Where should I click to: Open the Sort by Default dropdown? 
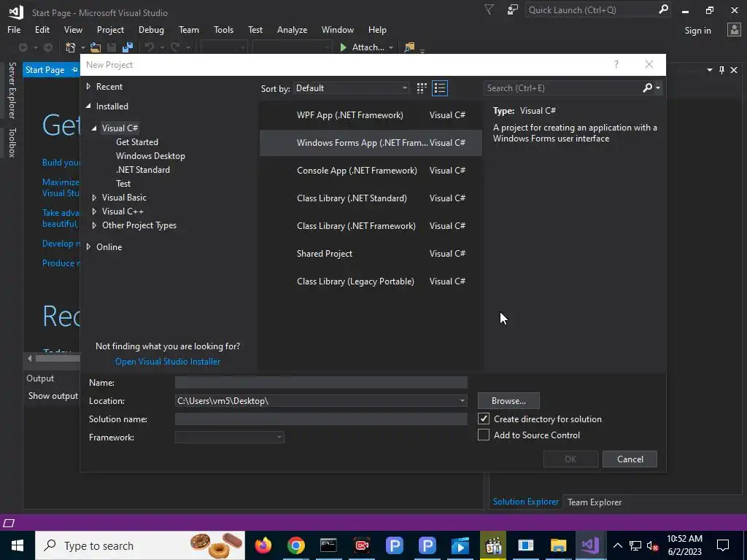tap(351, 88)
